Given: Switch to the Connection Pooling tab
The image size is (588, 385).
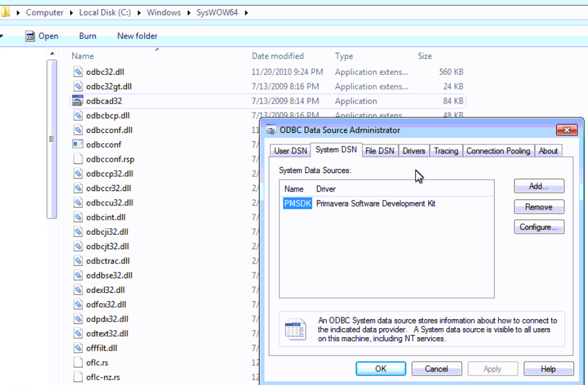Looking at the screenshot, I should click(x=498, y=151).
